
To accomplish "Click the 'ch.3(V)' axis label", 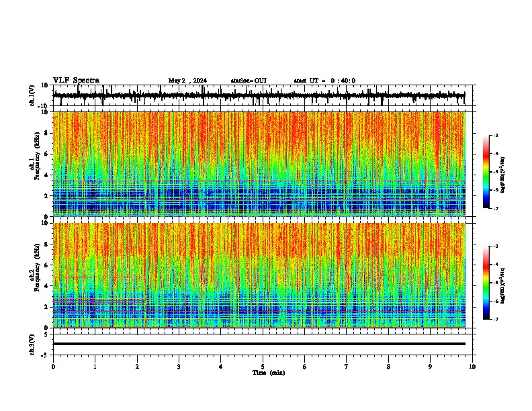I will pos(32,345).
